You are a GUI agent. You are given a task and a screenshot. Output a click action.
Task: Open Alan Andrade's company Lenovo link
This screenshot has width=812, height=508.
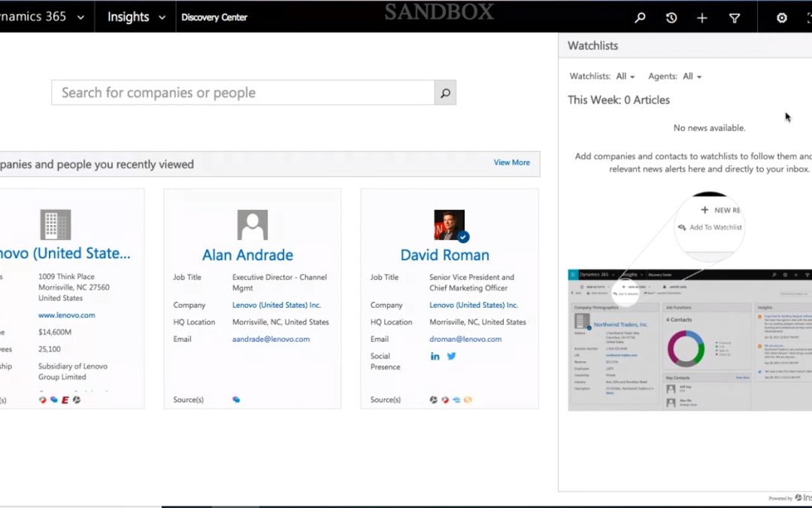click(277, 305)
